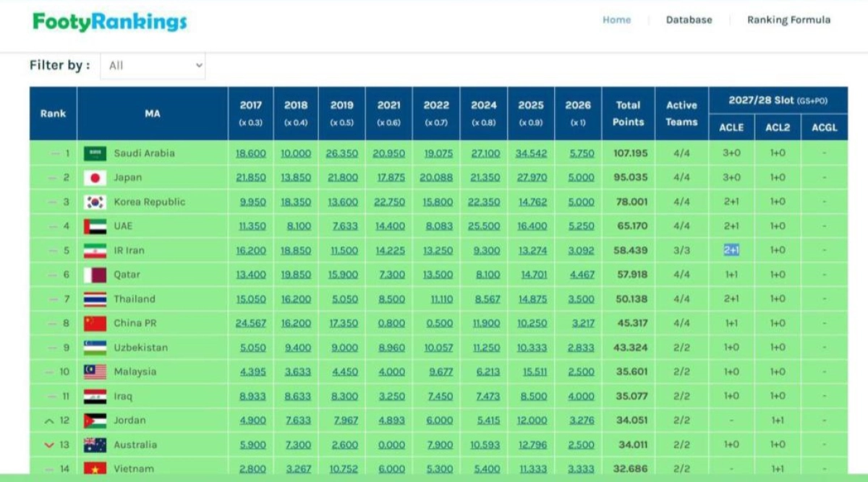Click UAE's 2024 points 25.500
This screenshot has width=868, height=482.
pos(483,226)
